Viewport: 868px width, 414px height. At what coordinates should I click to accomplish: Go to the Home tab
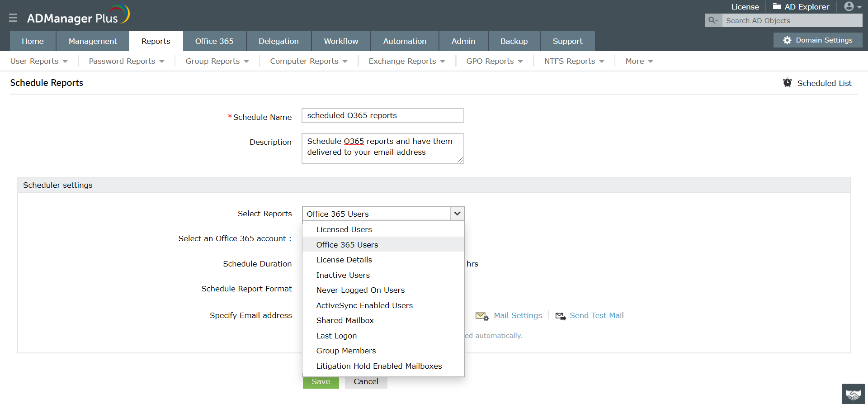point(33,41)
